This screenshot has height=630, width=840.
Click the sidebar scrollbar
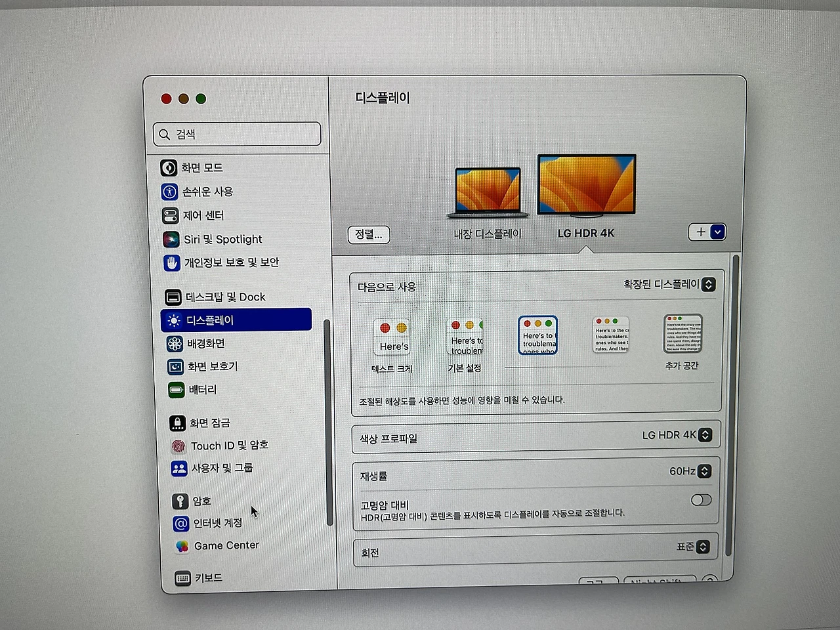coord(329,422)
